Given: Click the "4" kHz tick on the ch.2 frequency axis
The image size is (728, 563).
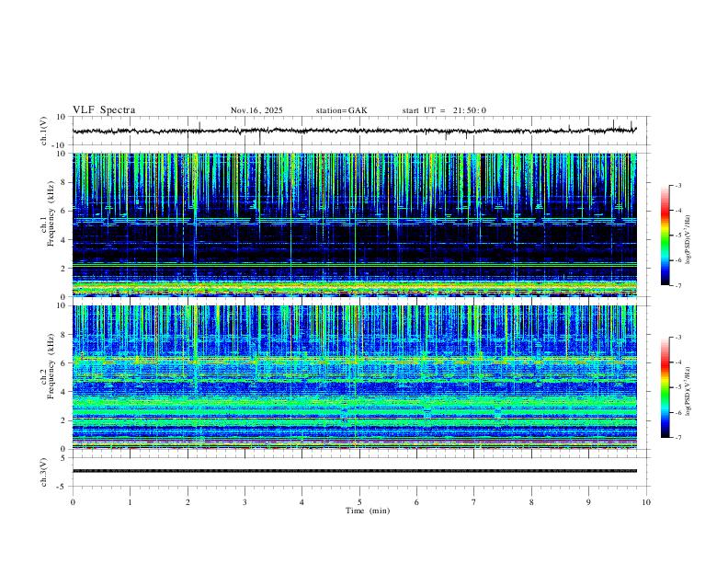Looking at the screenshot, I should click(63, 392).
